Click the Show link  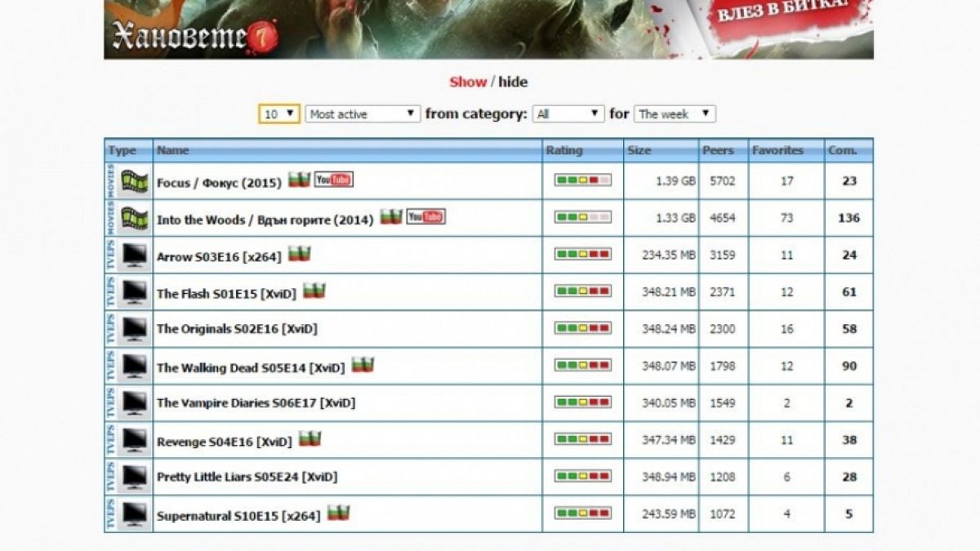pos(468,82)
